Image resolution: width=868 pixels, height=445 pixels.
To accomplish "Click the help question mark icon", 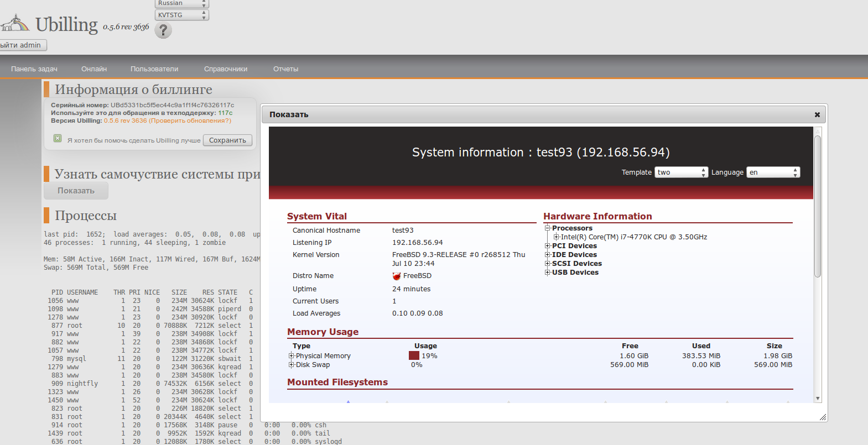I will [x=163, y=30].
